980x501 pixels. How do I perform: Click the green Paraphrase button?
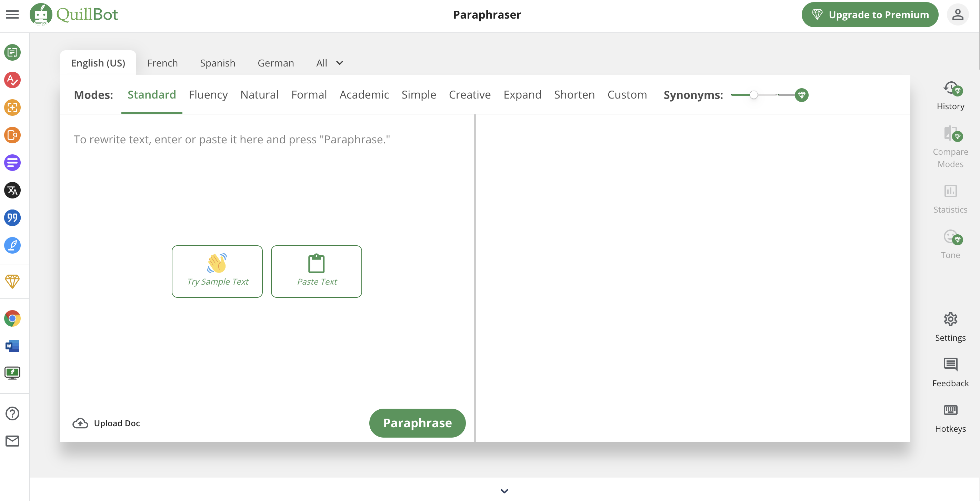coord(417,423)
